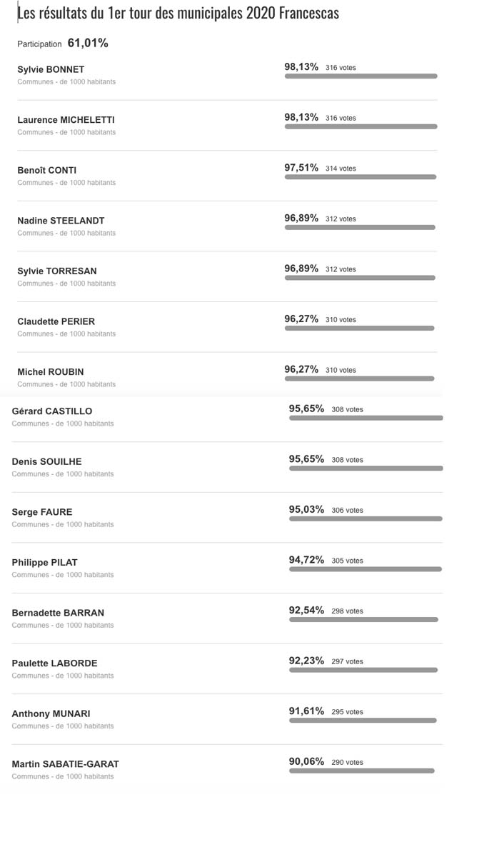This screenshot has width=504, height=857.
Task: Click the result bar under Sylvie BONNET's 98,13%
Action: click(x=361, y=76)
